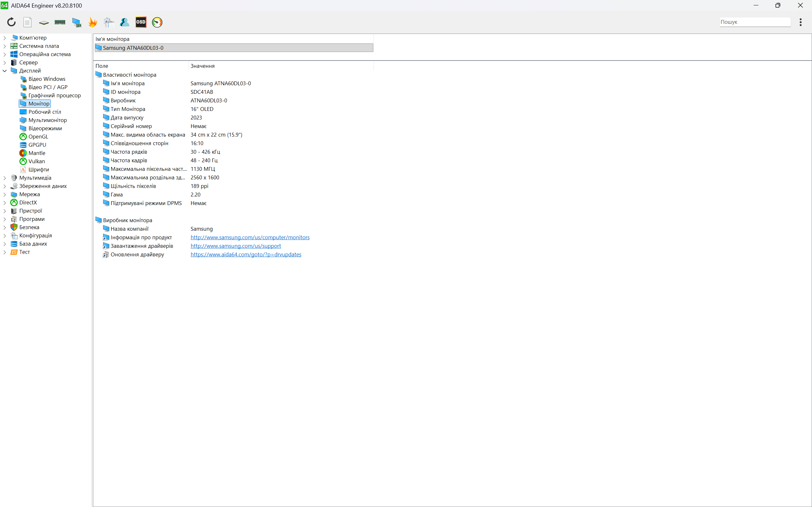This screenshot has height=507, width=812.
Task: Click the Пошук search field
Action: point(754,22)
